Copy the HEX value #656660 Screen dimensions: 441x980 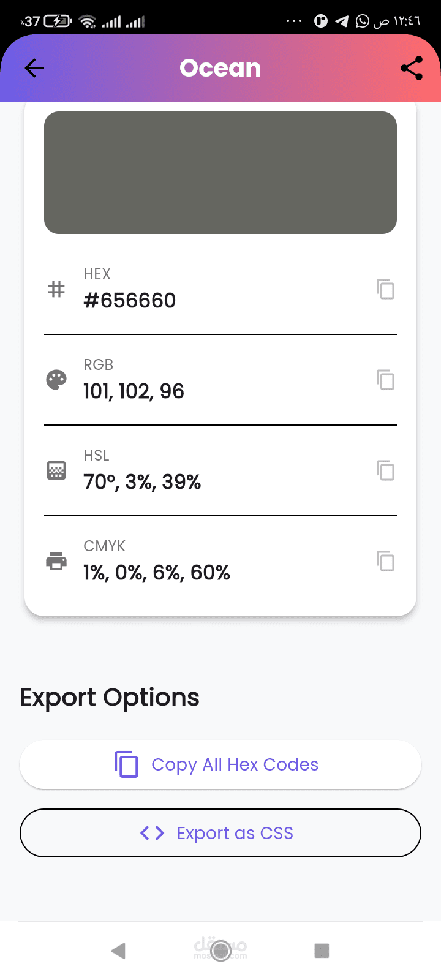[x=385, y=289]
